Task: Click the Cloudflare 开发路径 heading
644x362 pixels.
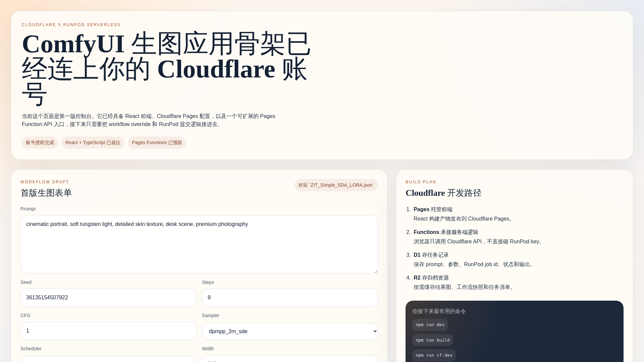Action: pos(443,193)
